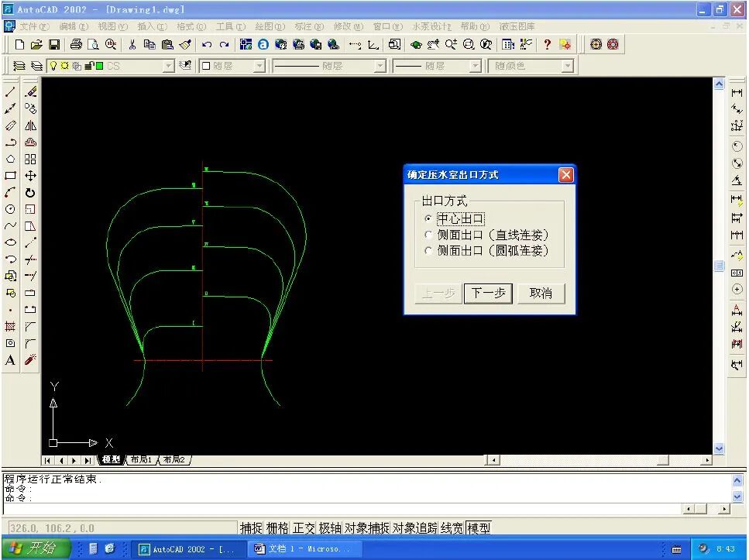The image size is (749, 560).
Task: Open the color control 随层 dropdown
Action: click(259, 66)
